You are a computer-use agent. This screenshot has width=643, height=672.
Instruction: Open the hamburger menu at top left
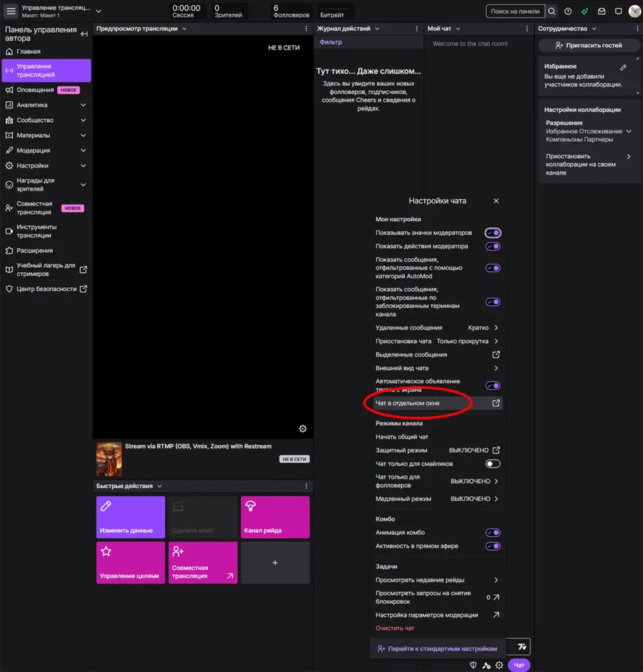coord(11,11)
